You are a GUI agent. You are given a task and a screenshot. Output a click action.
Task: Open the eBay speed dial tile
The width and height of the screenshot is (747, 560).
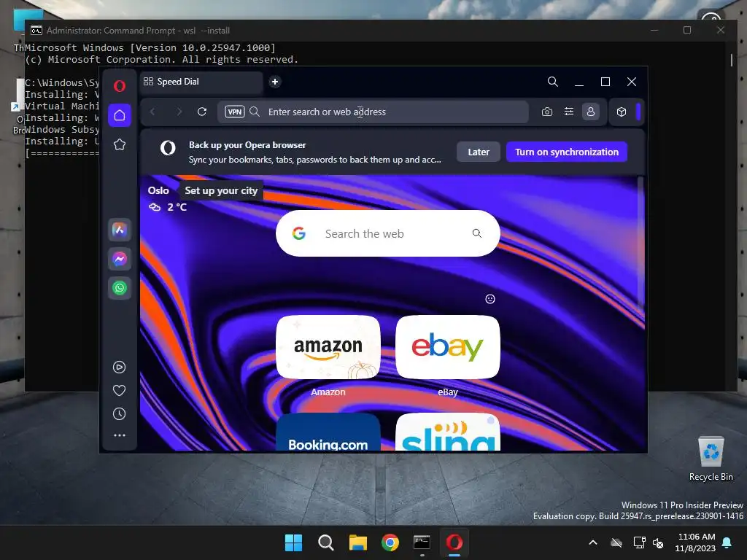tap(448, 347)
